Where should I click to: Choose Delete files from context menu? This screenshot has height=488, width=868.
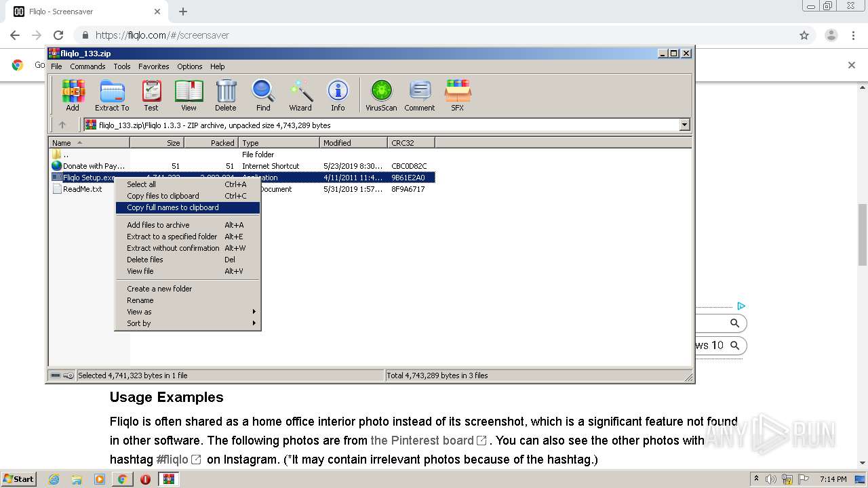point(188,260)
